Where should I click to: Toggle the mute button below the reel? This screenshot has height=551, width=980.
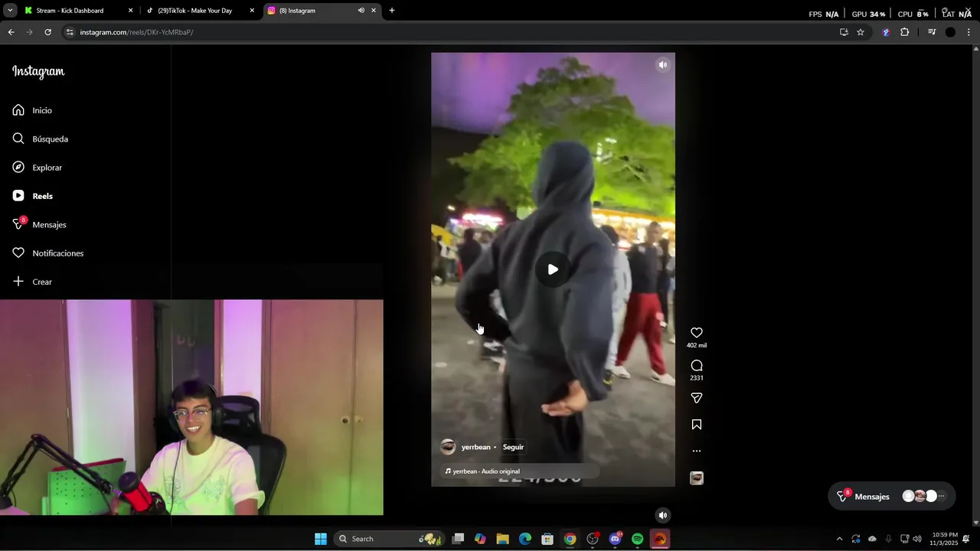coord(663,515)
